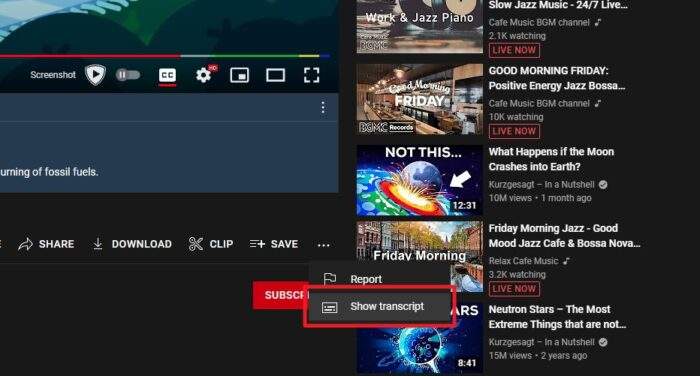This screenshot has width=700, height=376.
Task: Open the more actions ellipsis below video
Action: (324, 245)
